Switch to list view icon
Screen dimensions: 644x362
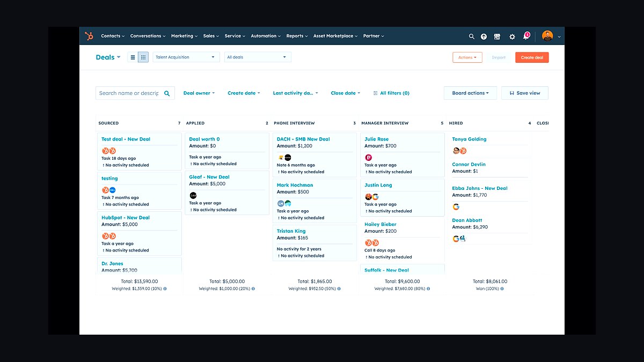point(133,57)
